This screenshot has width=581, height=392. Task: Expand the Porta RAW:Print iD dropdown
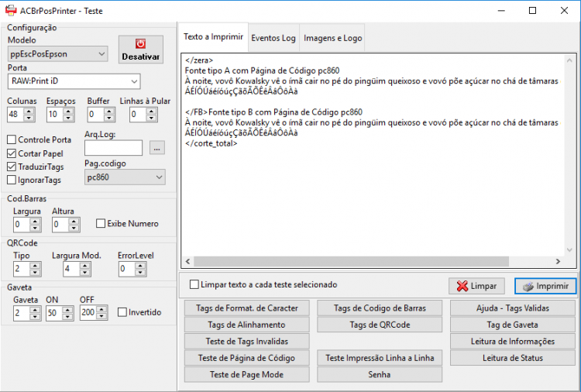pyautogui.click(x=74, y=81)
